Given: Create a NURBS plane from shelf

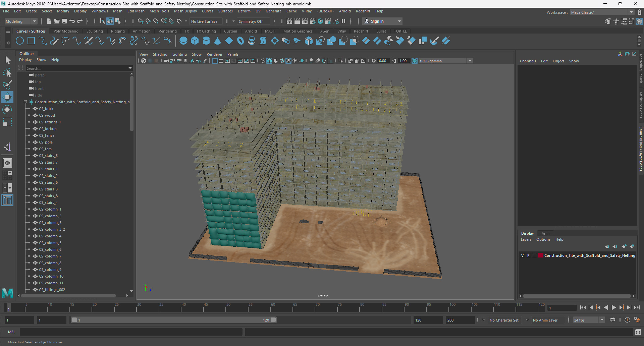Looking at the screenshot, I should point(229,41).
